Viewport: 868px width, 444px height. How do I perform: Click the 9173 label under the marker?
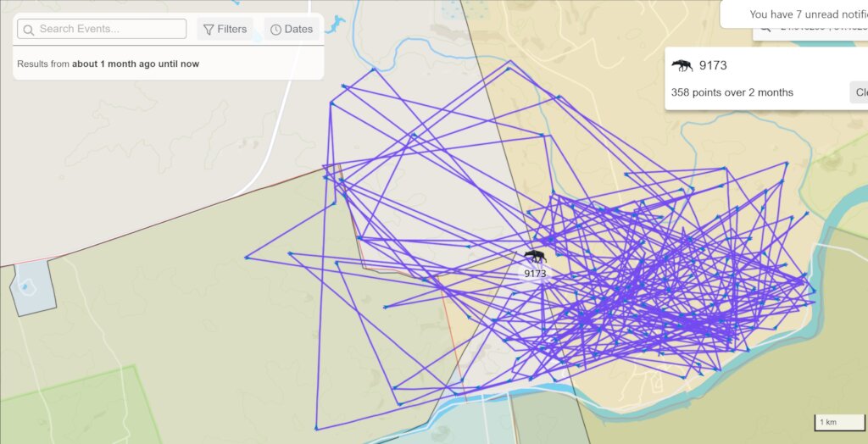(536, 274)
